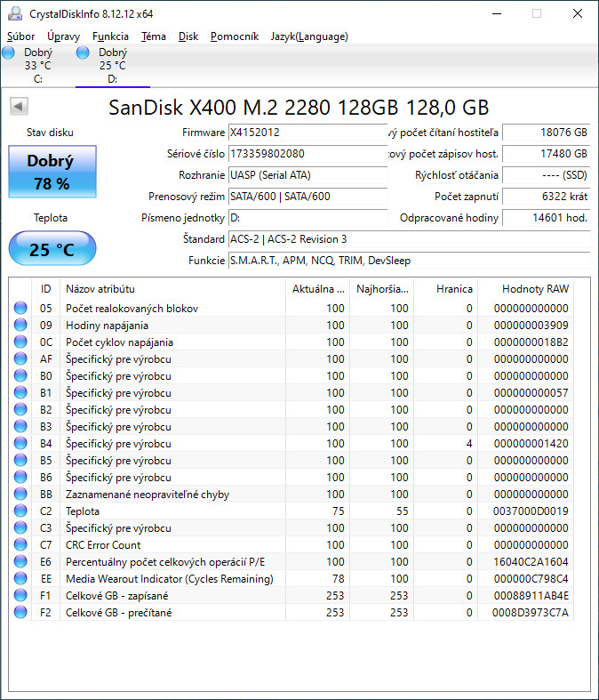
Task: Click status orb for attribute BB
Action: pyautogui.click(x=20, y=494)
